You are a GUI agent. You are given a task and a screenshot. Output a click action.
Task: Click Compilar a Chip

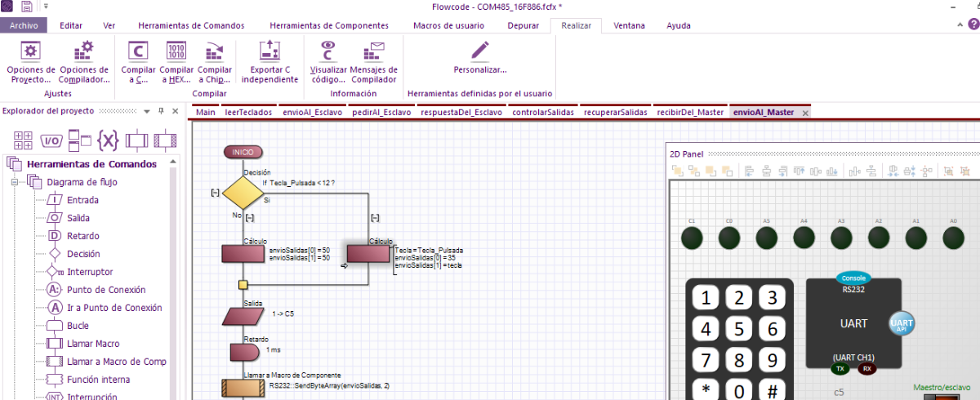coord(215,63)
